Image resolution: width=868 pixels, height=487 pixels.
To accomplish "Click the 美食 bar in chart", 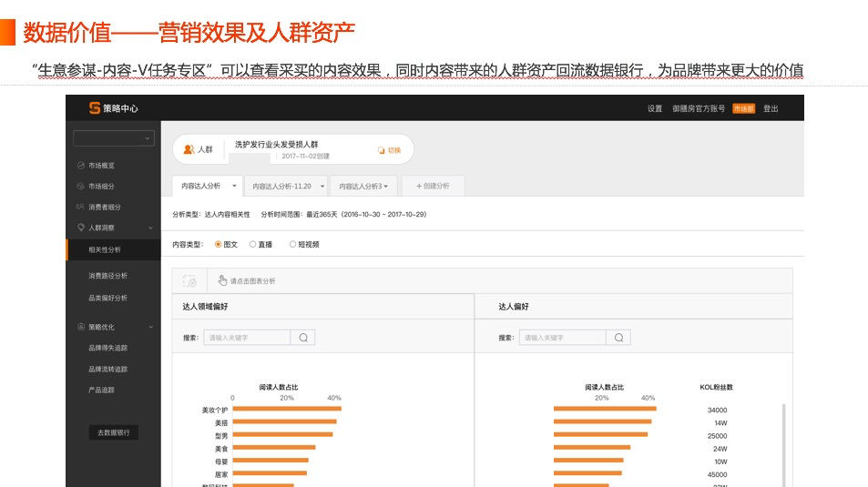I will (x=274, y=447).
